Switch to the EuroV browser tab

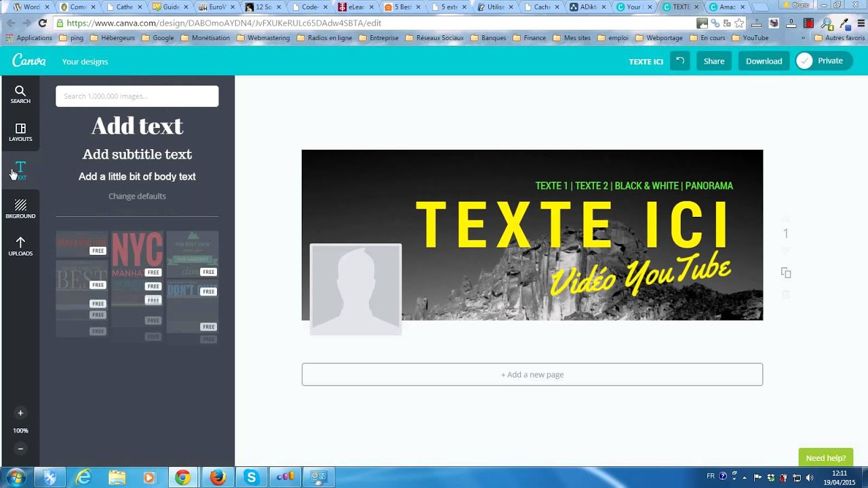pos(216,7)
